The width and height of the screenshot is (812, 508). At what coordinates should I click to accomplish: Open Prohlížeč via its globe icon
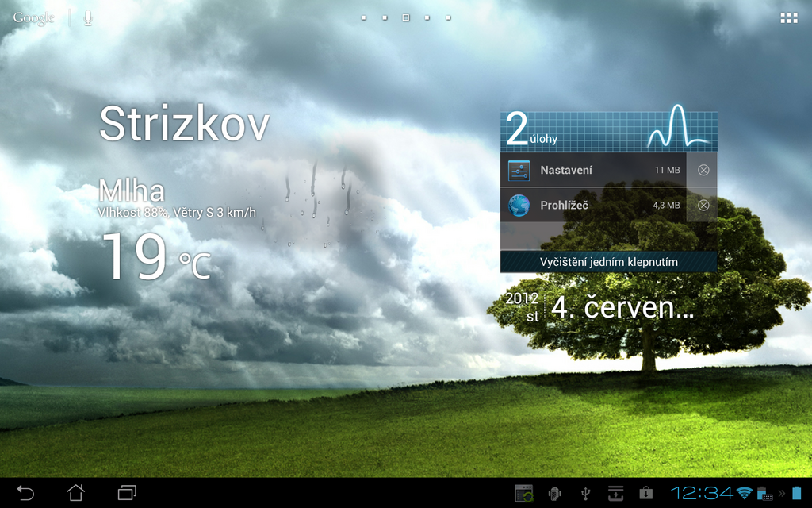(x=519, y=204)
